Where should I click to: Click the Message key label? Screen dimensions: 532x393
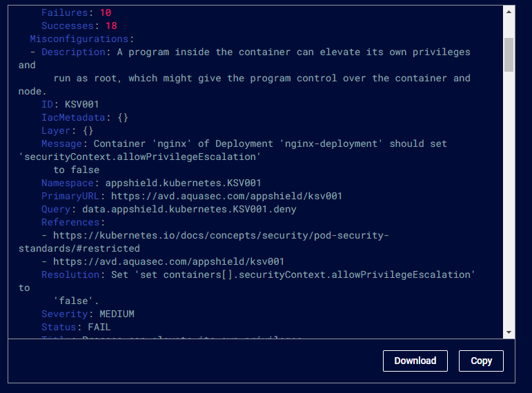tap(61, 144)
